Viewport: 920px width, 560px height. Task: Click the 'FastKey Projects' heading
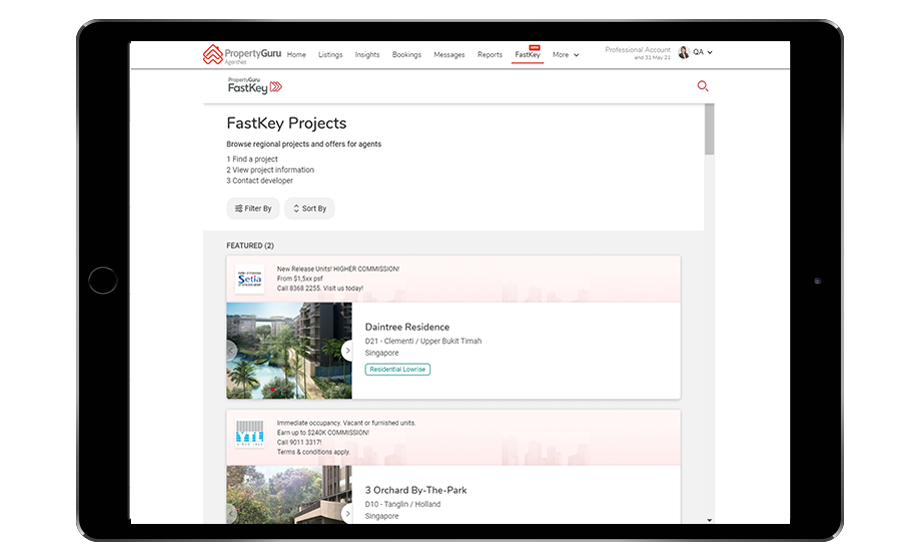286,123
